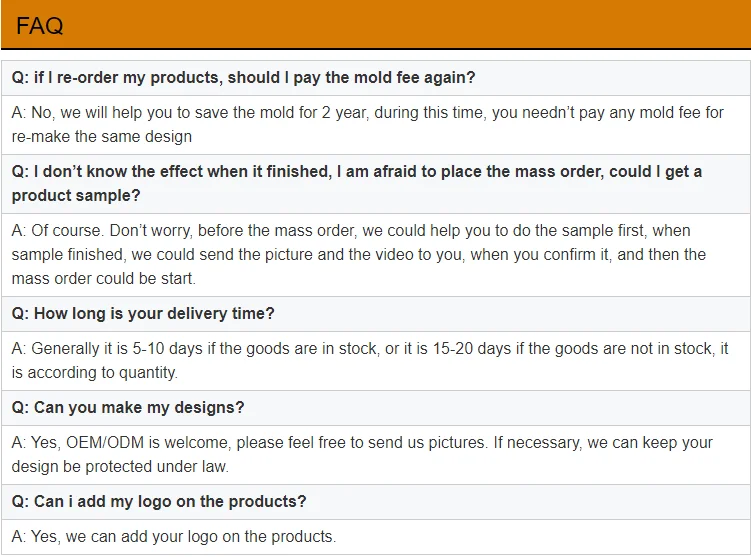Click the question about getting a product sample
751x557 pixels.
point(356,172)
